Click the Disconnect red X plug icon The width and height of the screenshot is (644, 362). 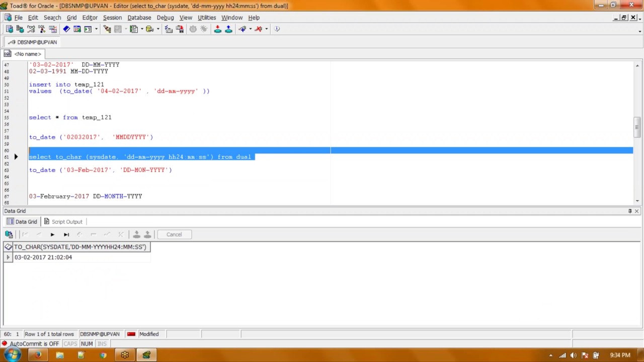(x=258, y=29)
